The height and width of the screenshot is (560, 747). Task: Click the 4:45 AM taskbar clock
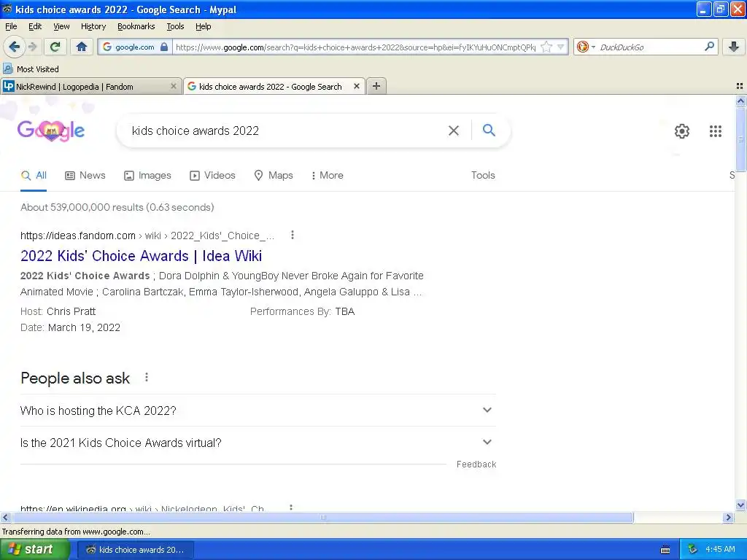720,549
